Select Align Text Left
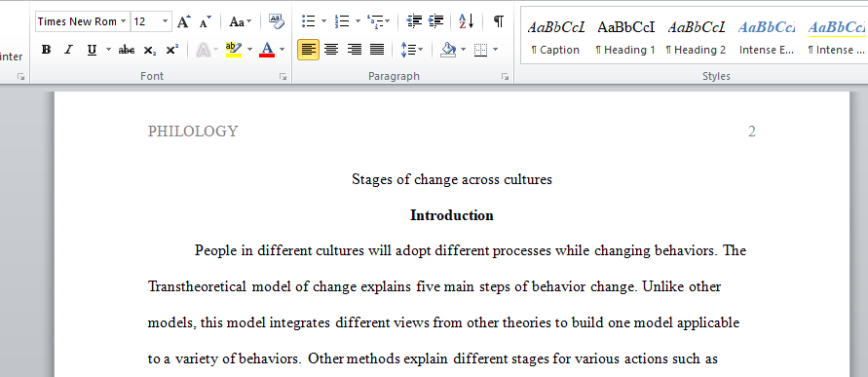Viewport: 868px width, 377px height. coord(309,50)
